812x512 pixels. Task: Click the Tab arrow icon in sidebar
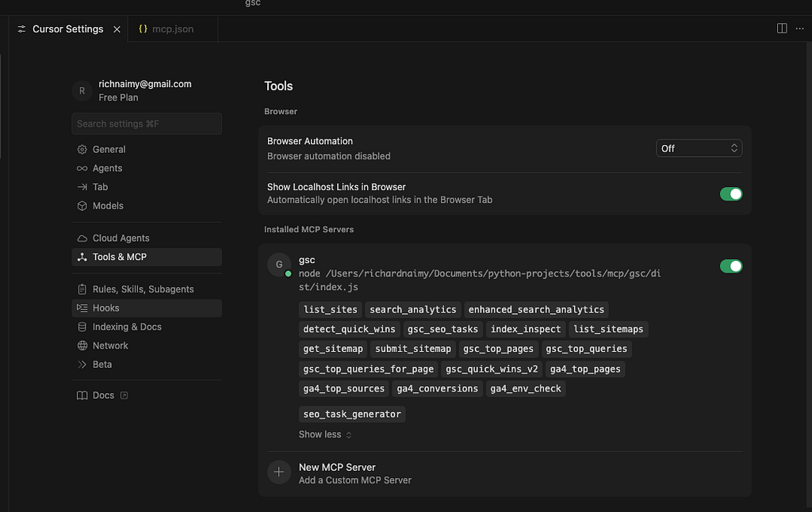point(82,187)
